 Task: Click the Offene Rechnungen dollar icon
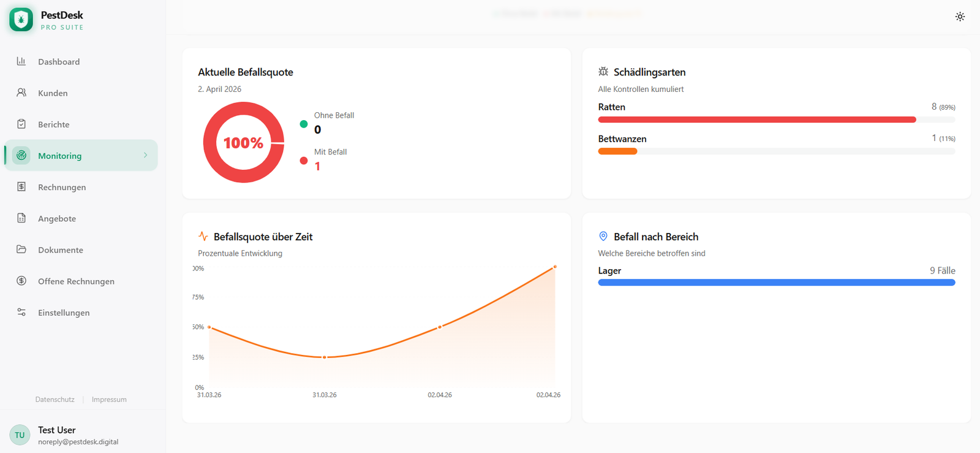(x=21, y=281)
